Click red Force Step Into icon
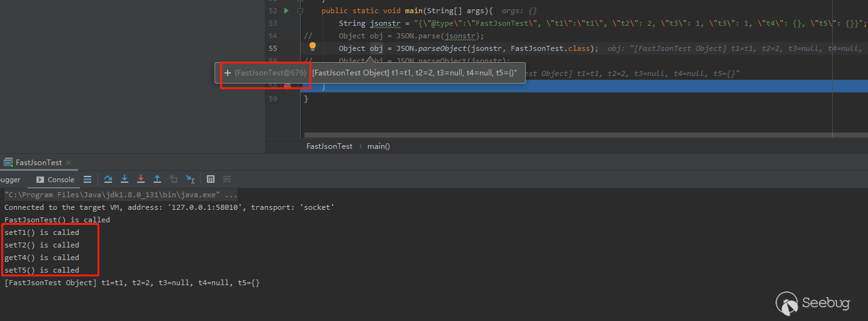The image size is (868, 321). (141, 180)
